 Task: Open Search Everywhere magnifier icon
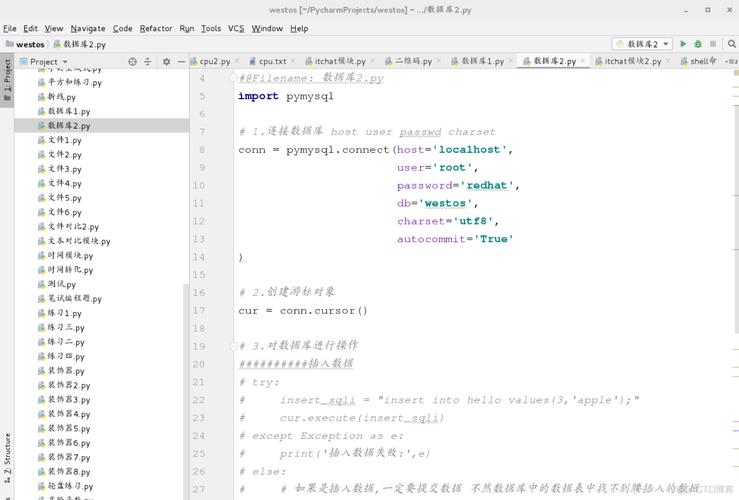tap(731, 44)
